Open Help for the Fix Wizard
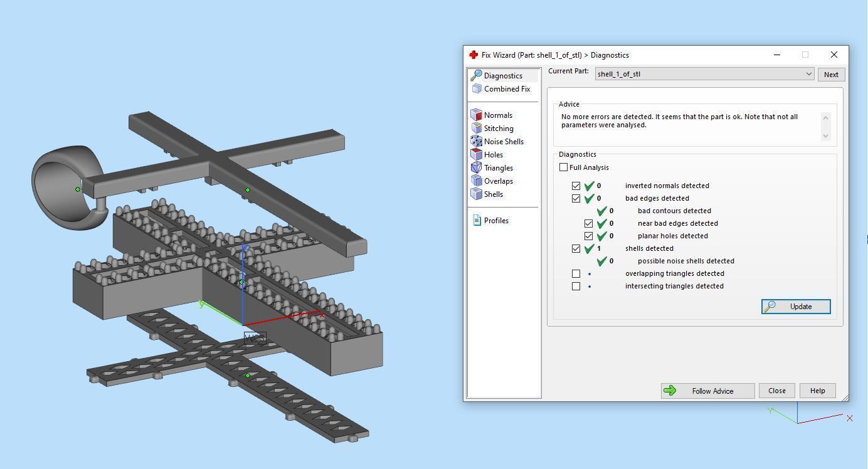The image size is (868, 469). pyautogui.click(x=817, y=391)
